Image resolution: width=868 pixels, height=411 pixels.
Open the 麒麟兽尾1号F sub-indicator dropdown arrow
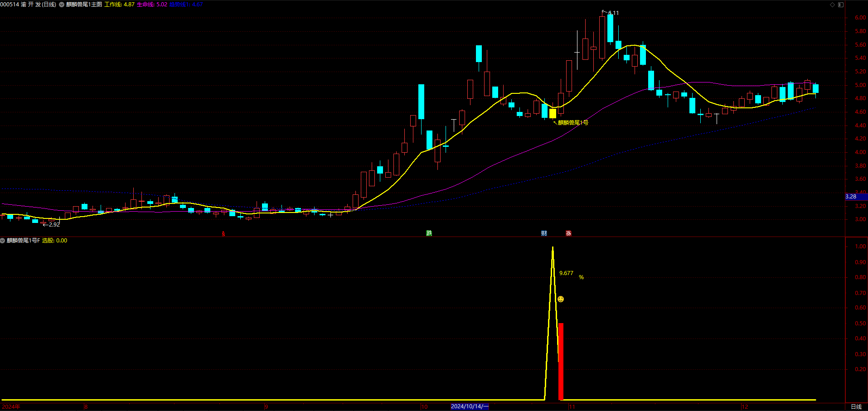(3, 241)
